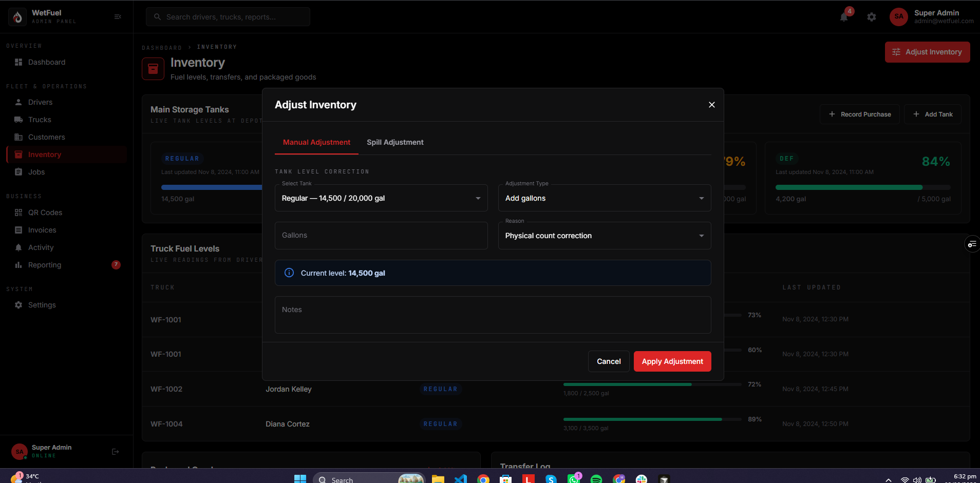980x483 pixels.
Task: Open Spotify from the taskbar
Action: tap(596, 479)
